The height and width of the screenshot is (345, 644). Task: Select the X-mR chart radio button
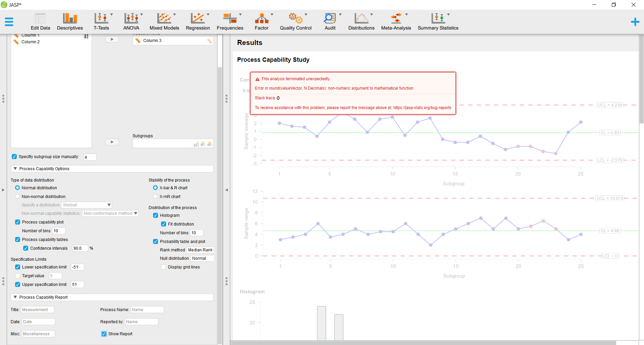point(155,196)
